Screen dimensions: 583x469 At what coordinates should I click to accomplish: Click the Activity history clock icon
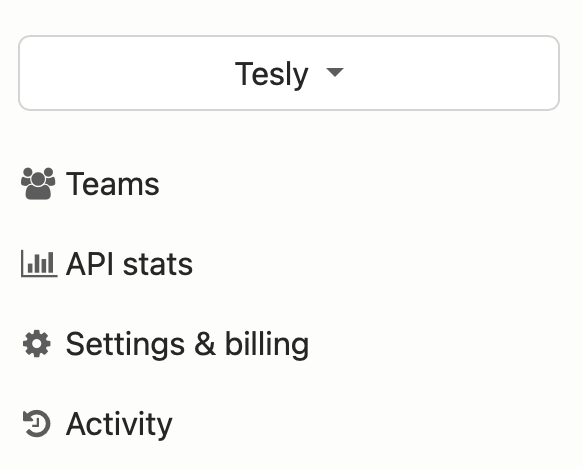(x=37, y=423)
